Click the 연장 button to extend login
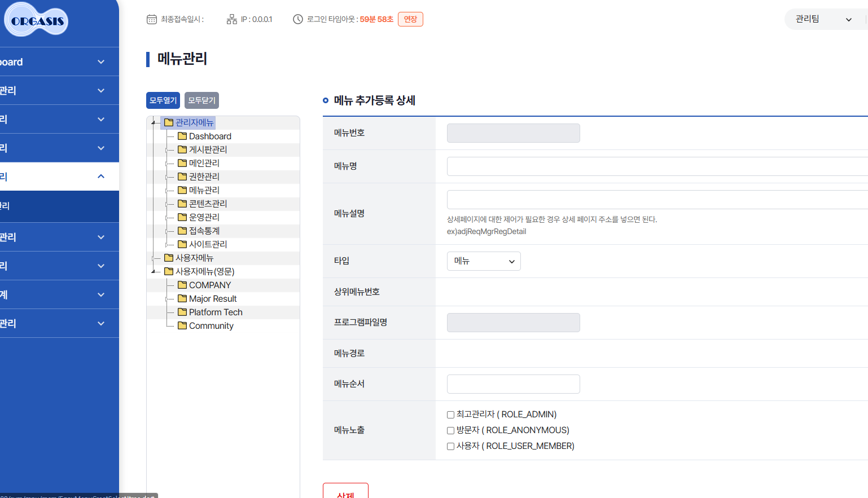The image size is (868, 498). tap(410, 19)
